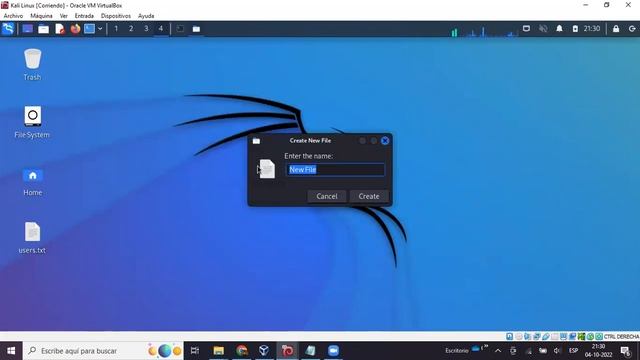
Task: Cancel the Create New File dialog
Action: pos(327,196)
